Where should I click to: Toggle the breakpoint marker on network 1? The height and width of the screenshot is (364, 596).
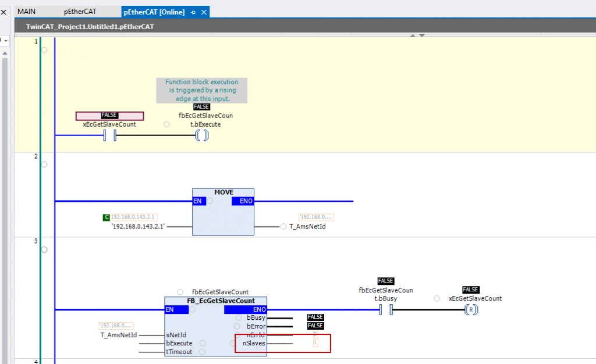pyautogui.click(x=44, y=50)
